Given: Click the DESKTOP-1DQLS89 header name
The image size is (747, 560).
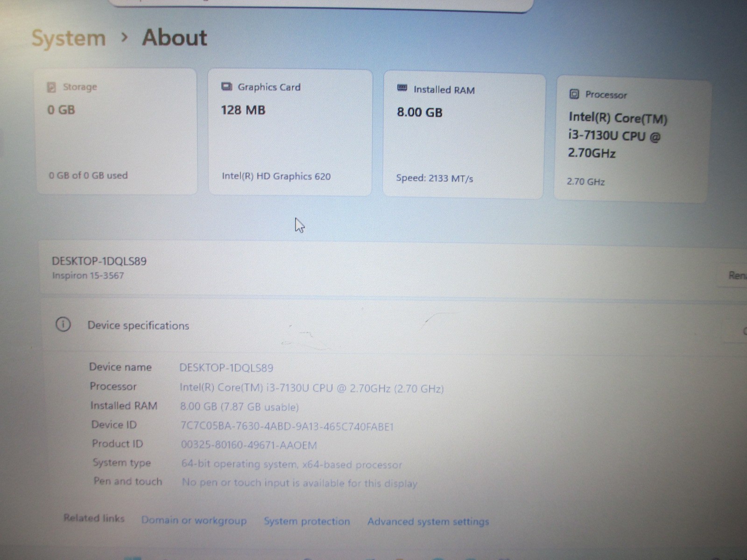Looking at the screenshot, I should (x=99, y=261).
